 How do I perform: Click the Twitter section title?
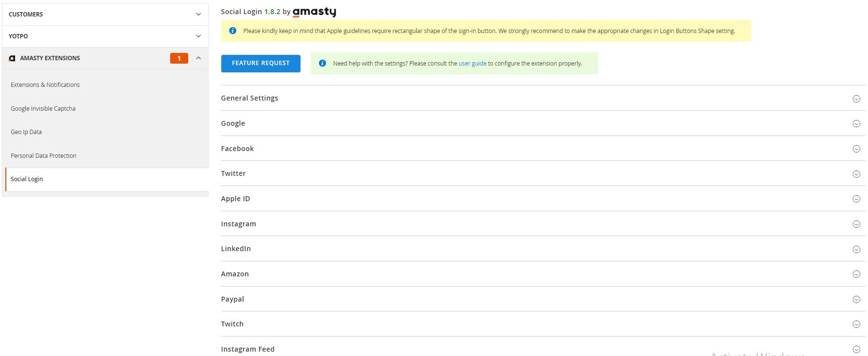(x=233, y=173)
